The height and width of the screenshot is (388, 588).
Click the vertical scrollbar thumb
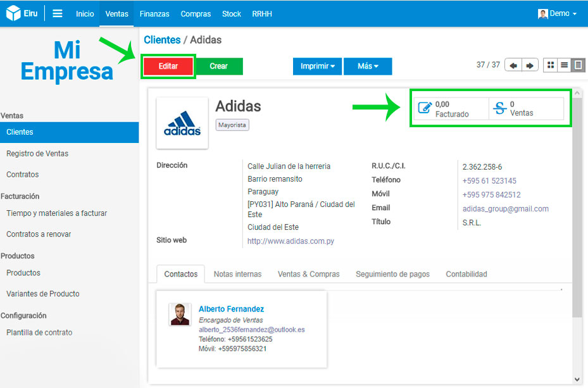pyautogui.click(x=577, y=208)
